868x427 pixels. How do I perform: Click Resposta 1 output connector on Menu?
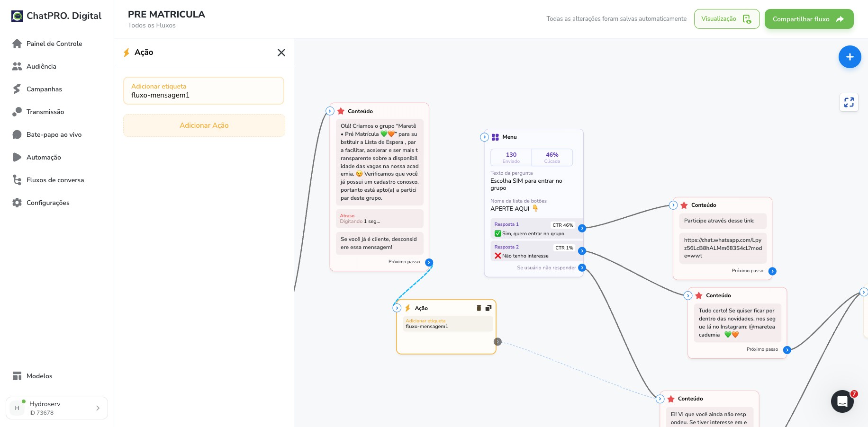point(582,228)
